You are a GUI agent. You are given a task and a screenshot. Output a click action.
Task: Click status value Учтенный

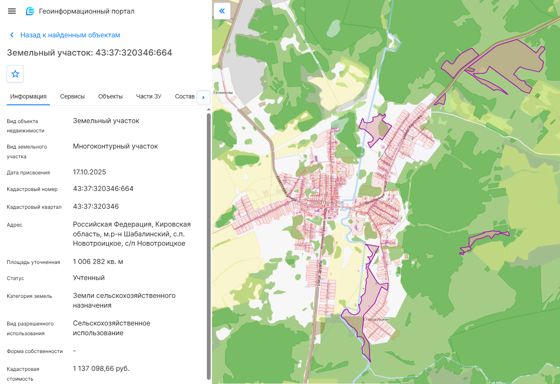click(89, 278)
